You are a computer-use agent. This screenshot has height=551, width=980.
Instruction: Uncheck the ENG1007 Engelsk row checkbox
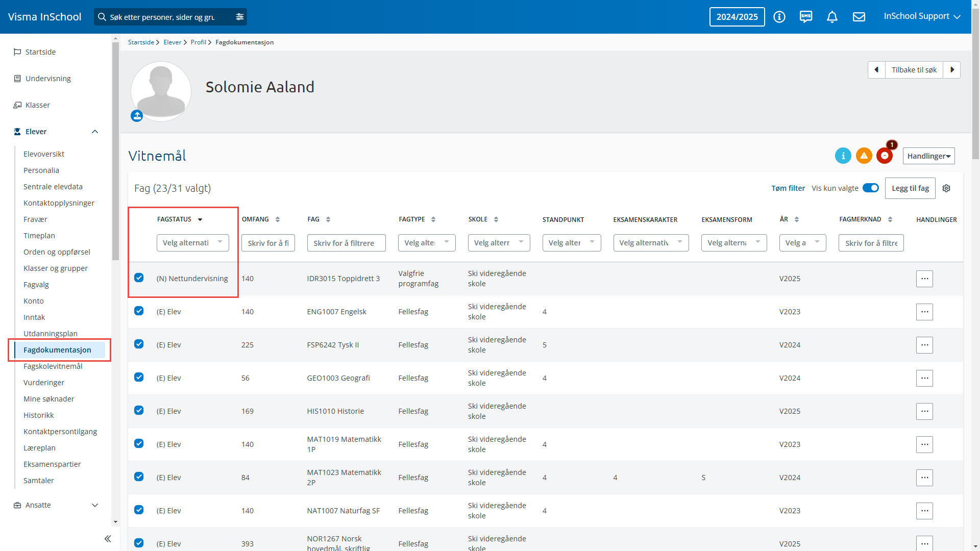tap(139, 311)
